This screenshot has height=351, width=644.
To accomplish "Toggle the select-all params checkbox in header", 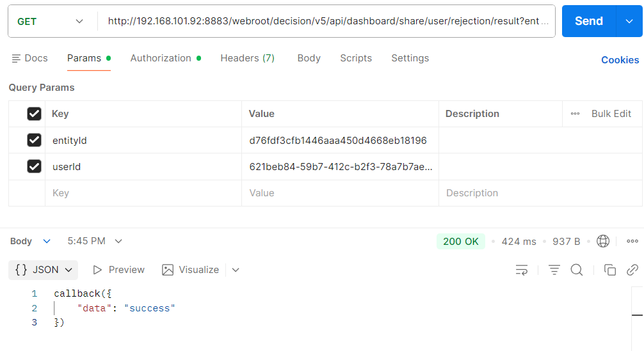I will (34, 114).
